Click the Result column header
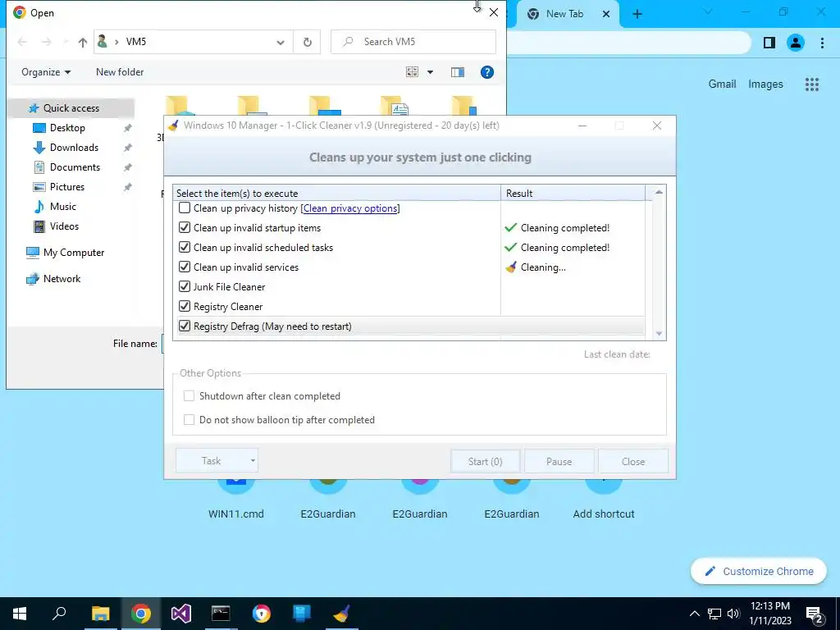 click(x=573, y=193)
